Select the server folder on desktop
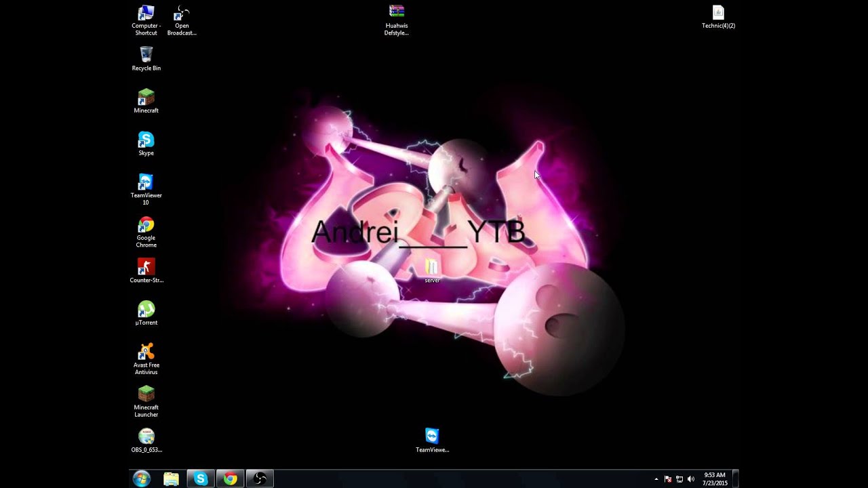 pyautogui.click(x=432, y=270)
